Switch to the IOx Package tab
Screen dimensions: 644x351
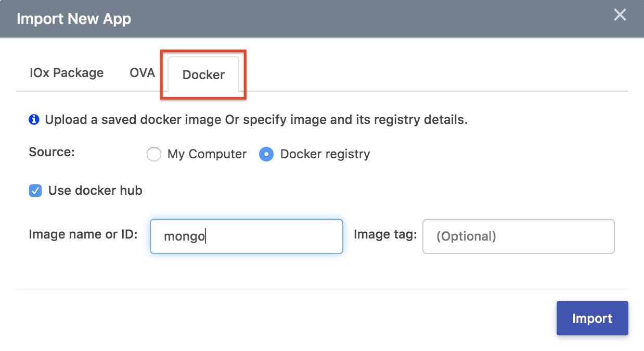coord(67,73)
